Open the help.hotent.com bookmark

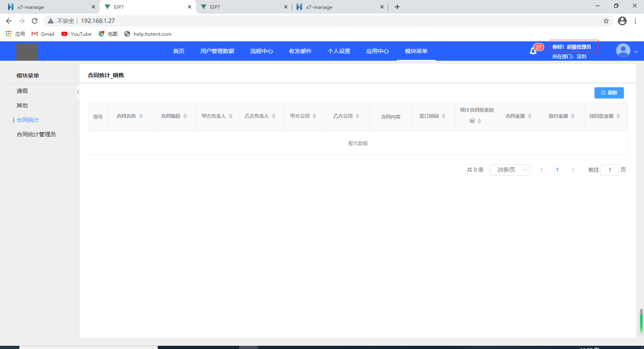pyautogui.click(x=152, y=34)
